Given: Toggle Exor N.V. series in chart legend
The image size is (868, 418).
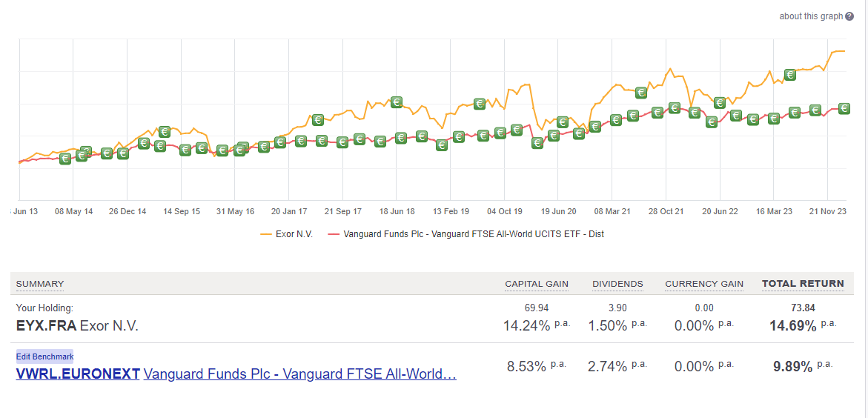Looking at the screenshot, I should tap(287, 234).
